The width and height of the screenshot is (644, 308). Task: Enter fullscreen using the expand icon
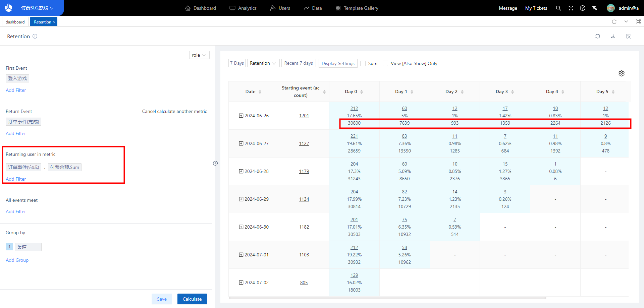pos(571,8)
